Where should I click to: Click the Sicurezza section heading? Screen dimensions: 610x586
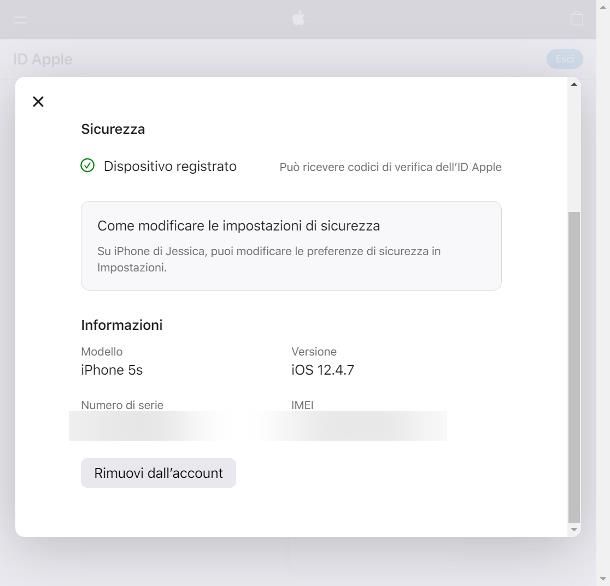113,129
